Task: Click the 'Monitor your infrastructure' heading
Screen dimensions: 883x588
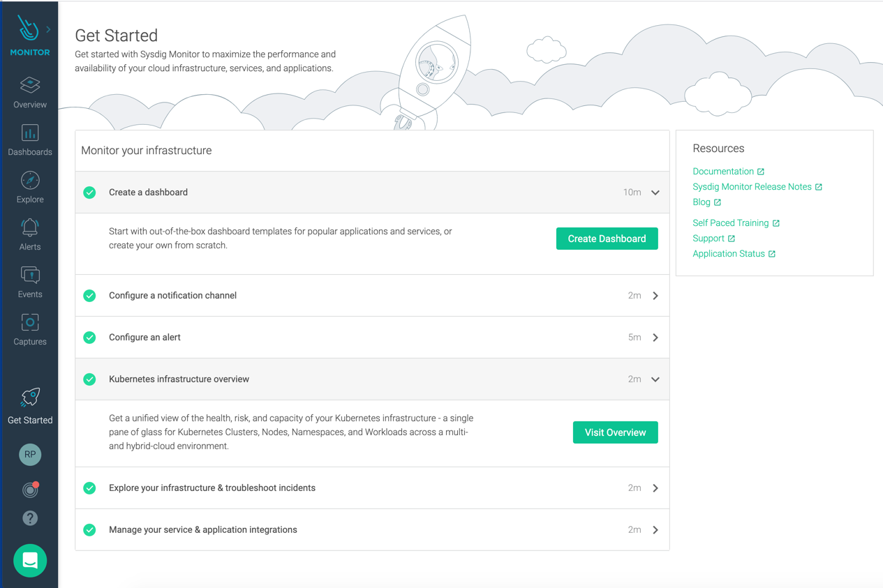Action: [x=147, y=151]
